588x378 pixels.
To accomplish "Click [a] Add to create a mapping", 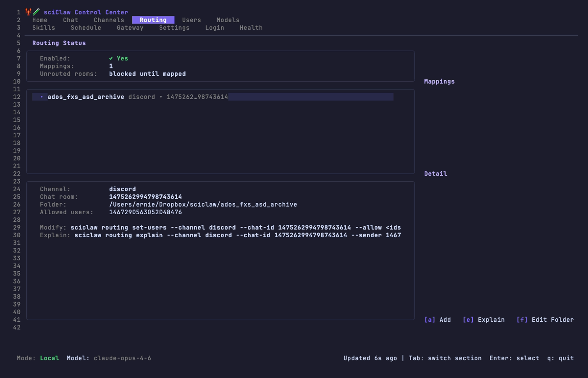I will pyautogui.click(x=438, y=320).
